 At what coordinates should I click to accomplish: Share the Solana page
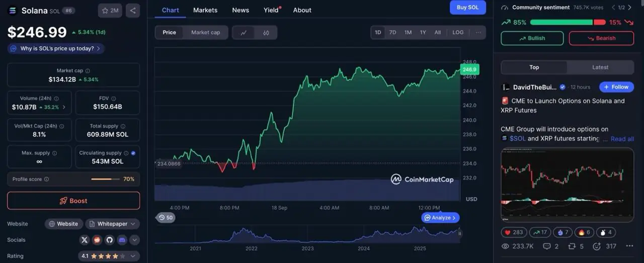click(x=133, y=10)
